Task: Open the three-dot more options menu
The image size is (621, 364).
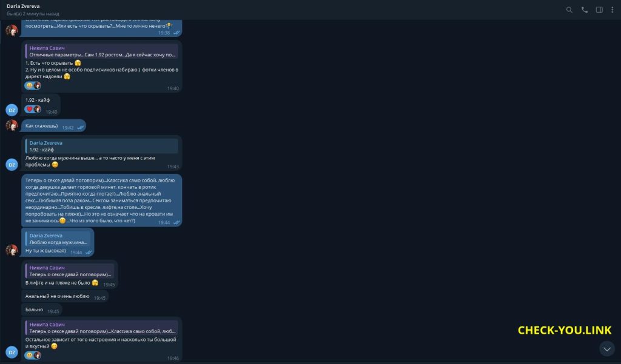Action: (x=613, y=10)
